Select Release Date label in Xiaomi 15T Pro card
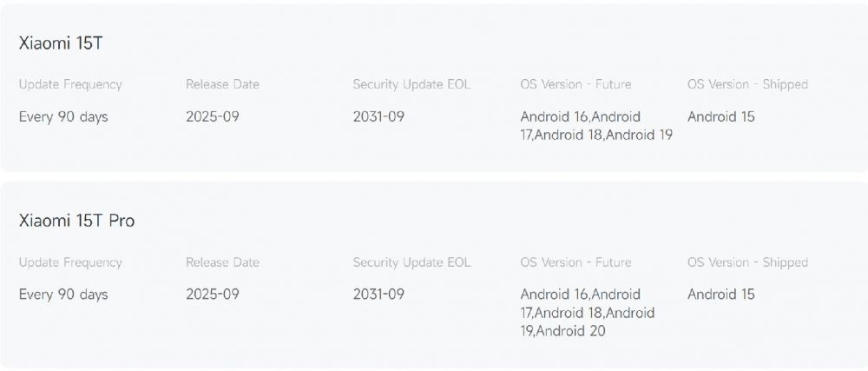Image resolution: width=868 pixels, height=371 pixels. [222, 262]
